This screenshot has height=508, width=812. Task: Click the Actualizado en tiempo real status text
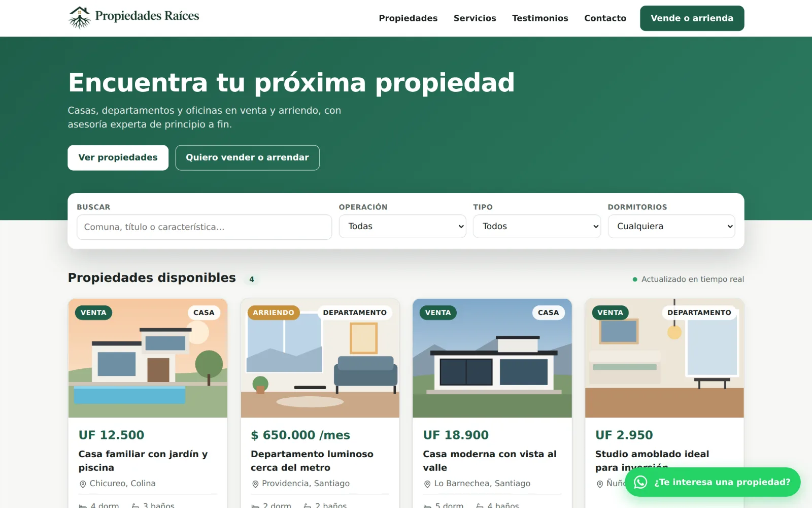point(693,279)
